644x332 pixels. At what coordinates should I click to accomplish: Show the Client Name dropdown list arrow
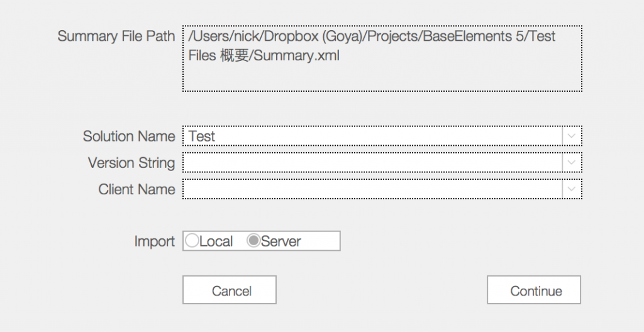coord(571,189)
